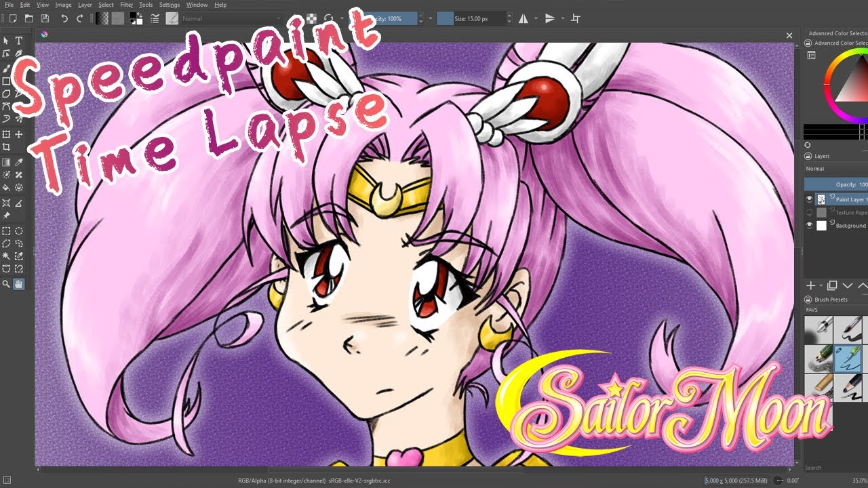Open brush blending mode dropdown in toolbar

tap(232, 18)
